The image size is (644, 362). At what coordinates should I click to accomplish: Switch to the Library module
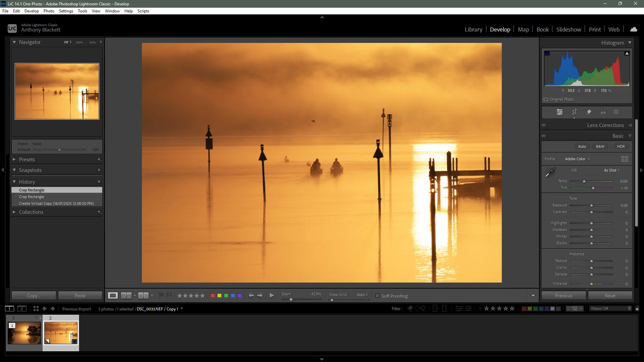tap(473, 29)
